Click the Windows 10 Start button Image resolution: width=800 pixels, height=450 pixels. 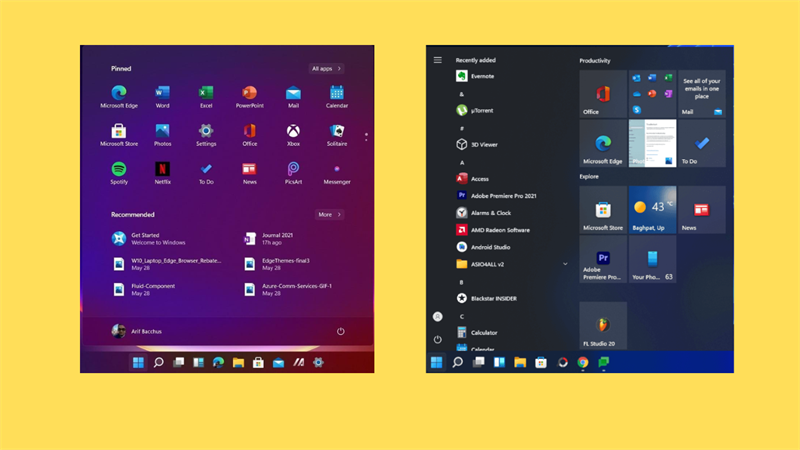[x=437, y=362]
